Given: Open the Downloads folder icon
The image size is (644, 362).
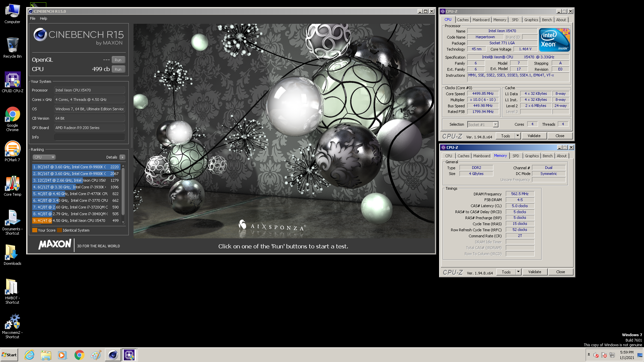Looking at the screenshot, I should (12, 255).
